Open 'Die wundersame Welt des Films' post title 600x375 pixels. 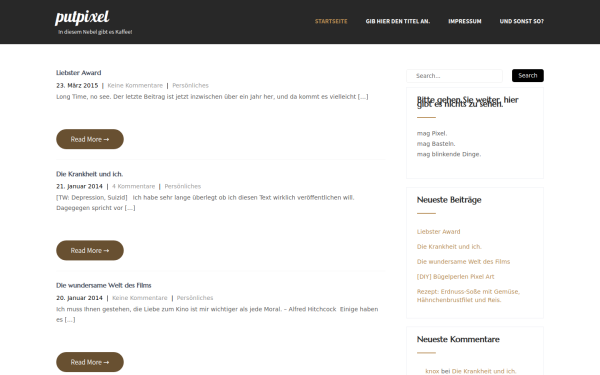pyautogui.click(x=104, y=285)
